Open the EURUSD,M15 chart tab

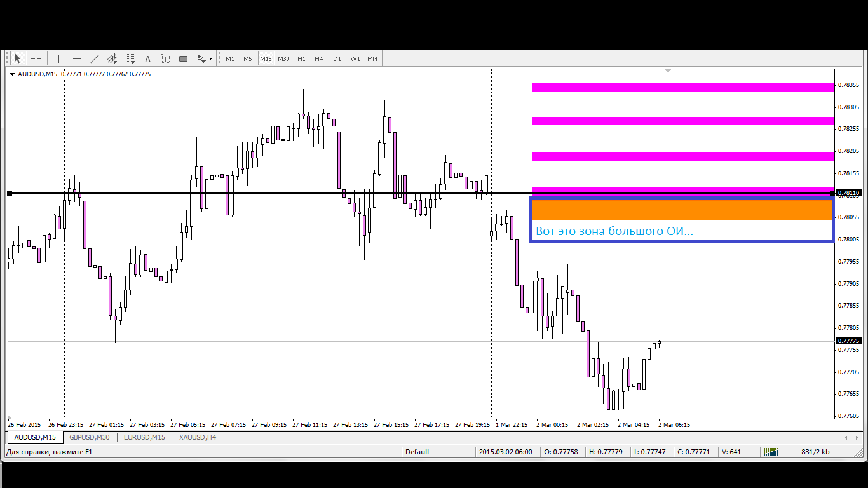pyautogui.click(x=144, y=437)
